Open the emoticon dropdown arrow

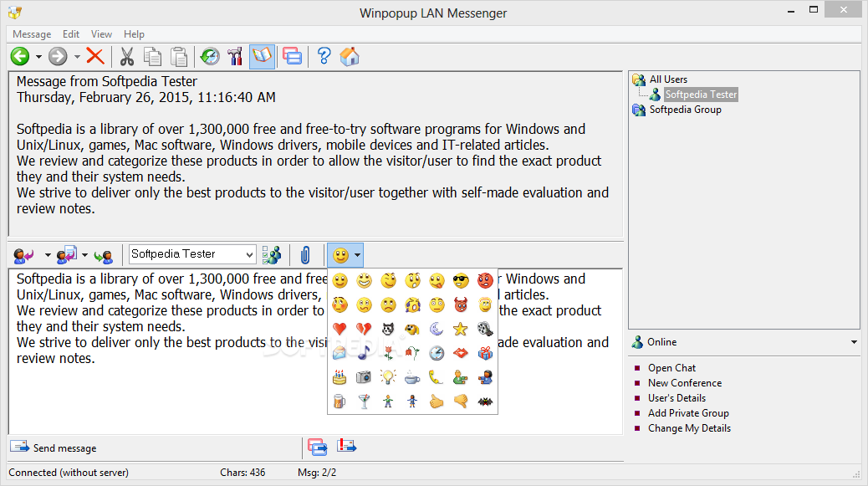[358, 255]
